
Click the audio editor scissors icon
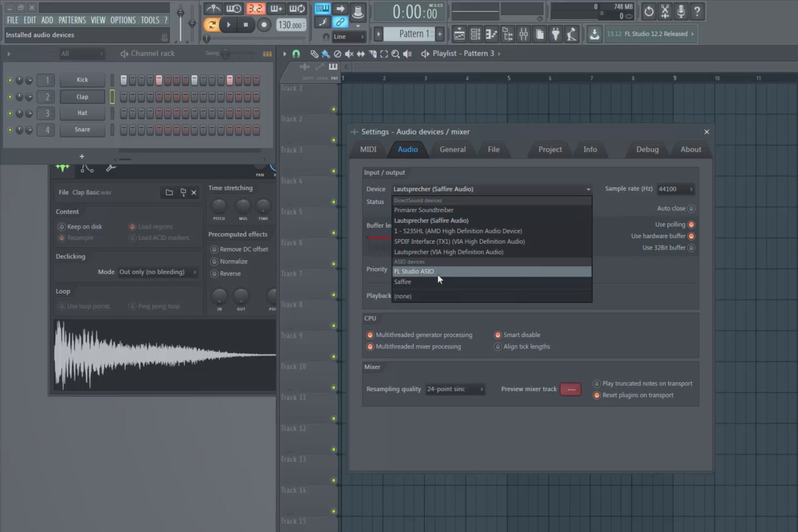pos(665,11)
